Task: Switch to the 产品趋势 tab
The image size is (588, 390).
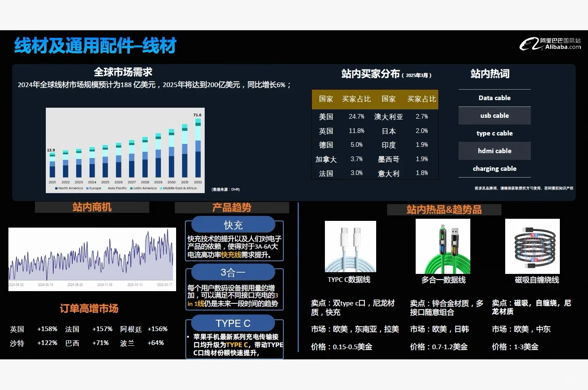Action: [232, 207]
